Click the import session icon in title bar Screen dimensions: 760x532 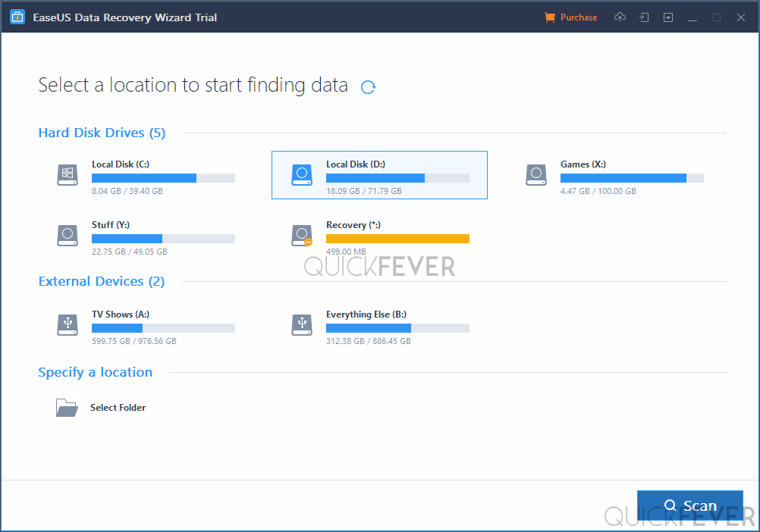pos(644,17)
